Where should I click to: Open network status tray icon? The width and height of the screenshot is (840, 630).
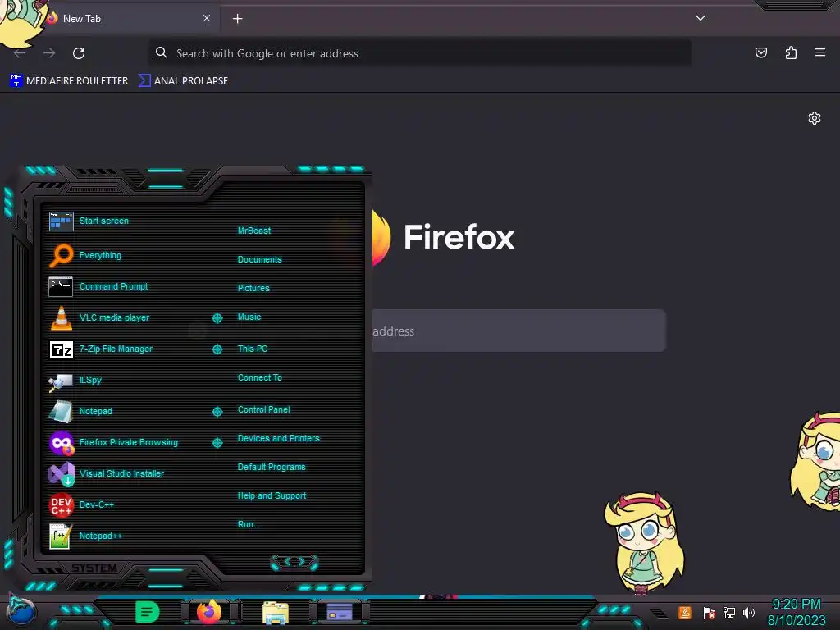coord(728,612)
